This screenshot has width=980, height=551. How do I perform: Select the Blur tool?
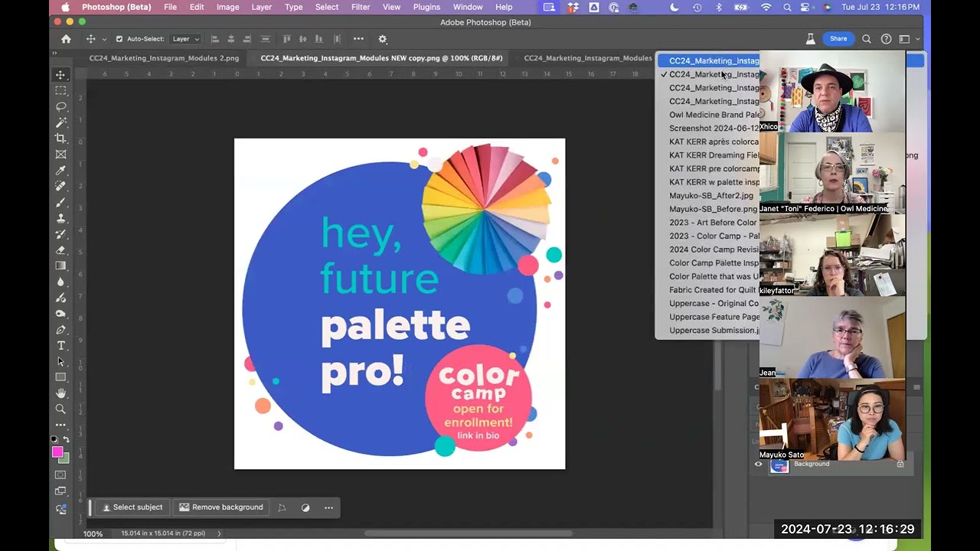[x=60, y=282]
